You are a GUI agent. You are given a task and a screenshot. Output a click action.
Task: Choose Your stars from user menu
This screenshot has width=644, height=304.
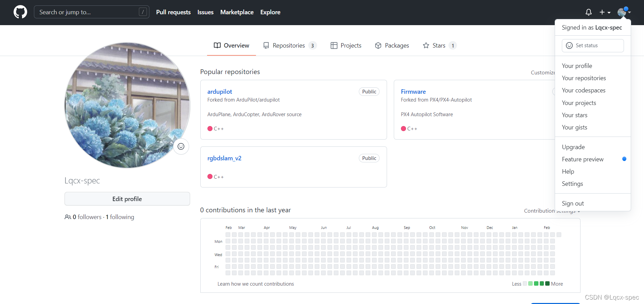[593, 115]
